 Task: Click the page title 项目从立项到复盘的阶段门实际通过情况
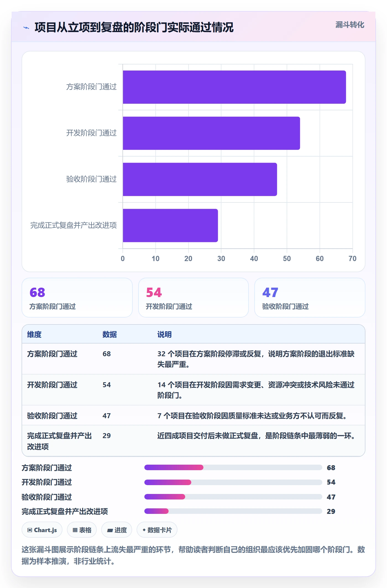point(134,27)
